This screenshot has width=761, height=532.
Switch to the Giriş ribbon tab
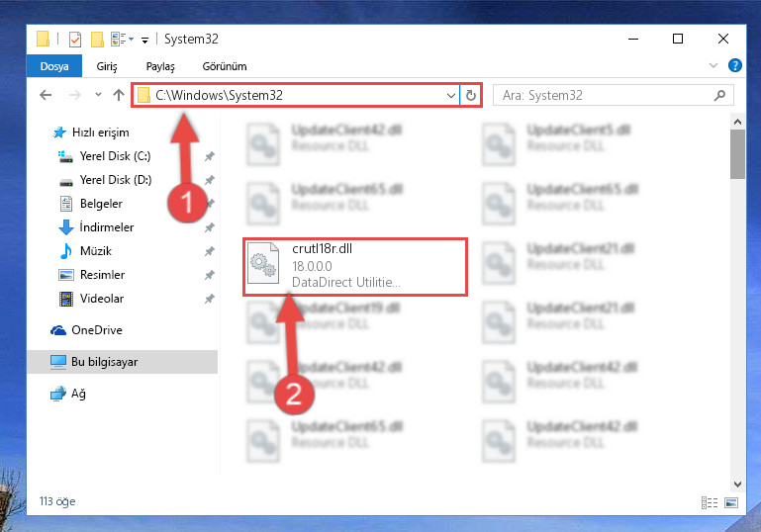[106, 66]
